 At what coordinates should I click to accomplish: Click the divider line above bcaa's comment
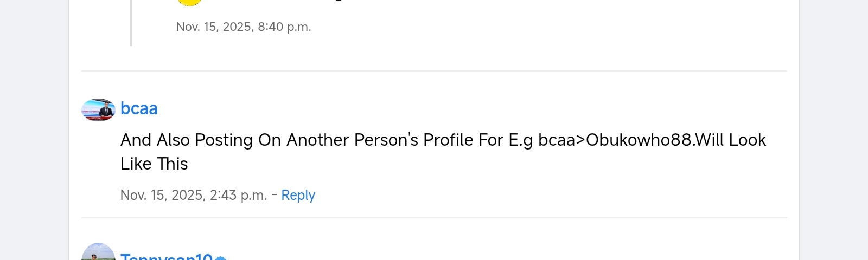point(434,71)
